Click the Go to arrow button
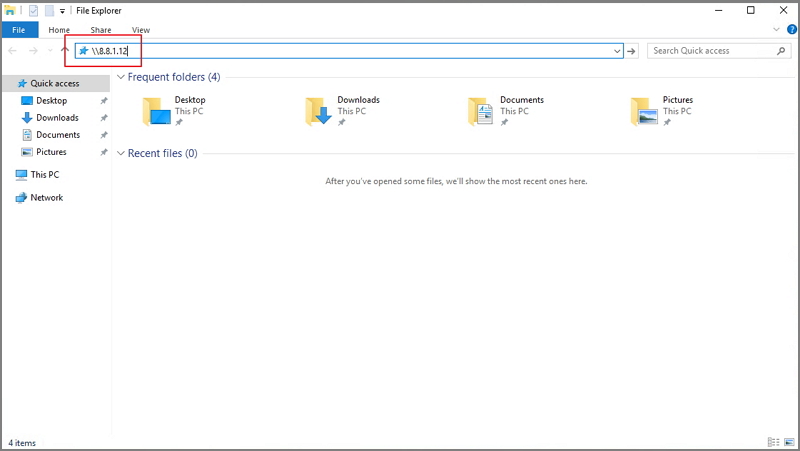800x451 pixels. tap(632, 51)
